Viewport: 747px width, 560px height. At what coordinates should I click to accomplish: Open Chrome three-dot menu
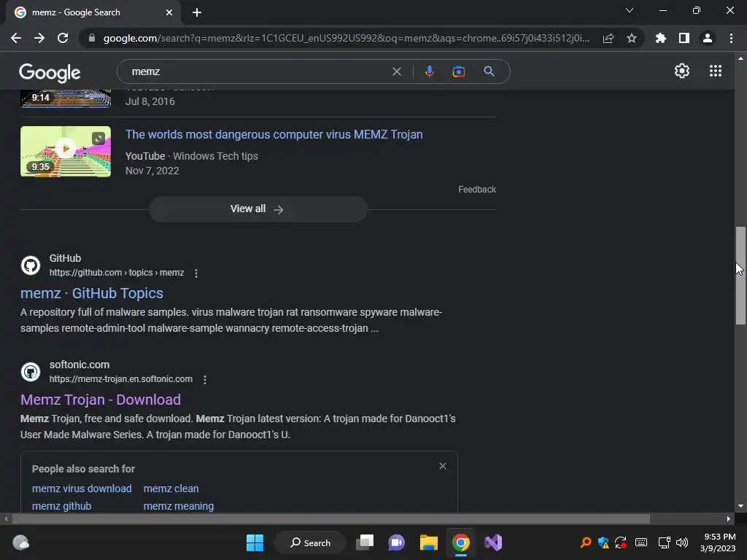click(731, 38)
